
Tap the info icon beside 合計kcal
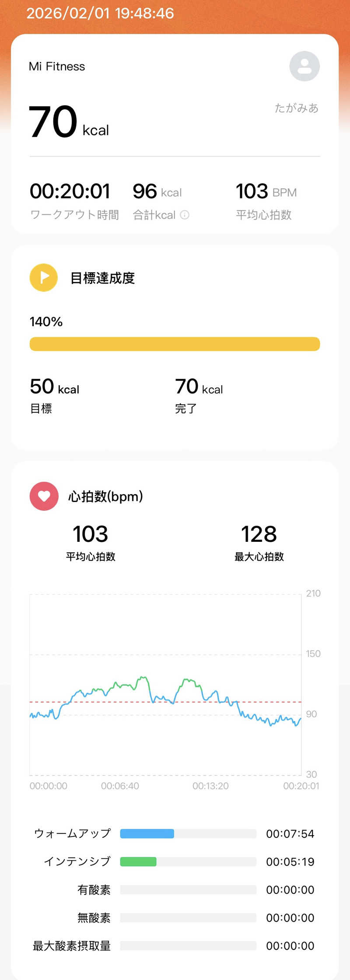[x=185, y=215]
